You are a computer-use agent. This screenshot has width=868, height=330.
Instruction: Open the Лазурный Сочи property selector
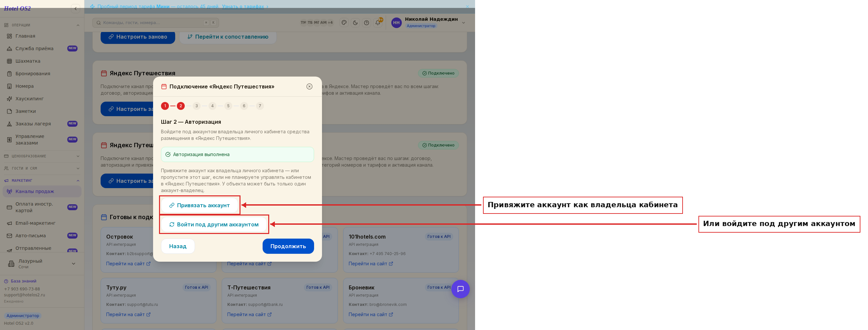click(x=42, y=264)
